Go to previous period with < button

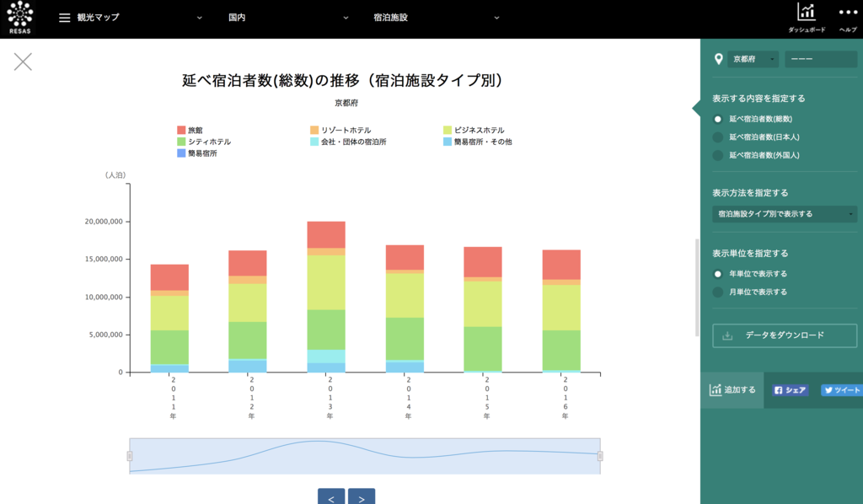330,496
